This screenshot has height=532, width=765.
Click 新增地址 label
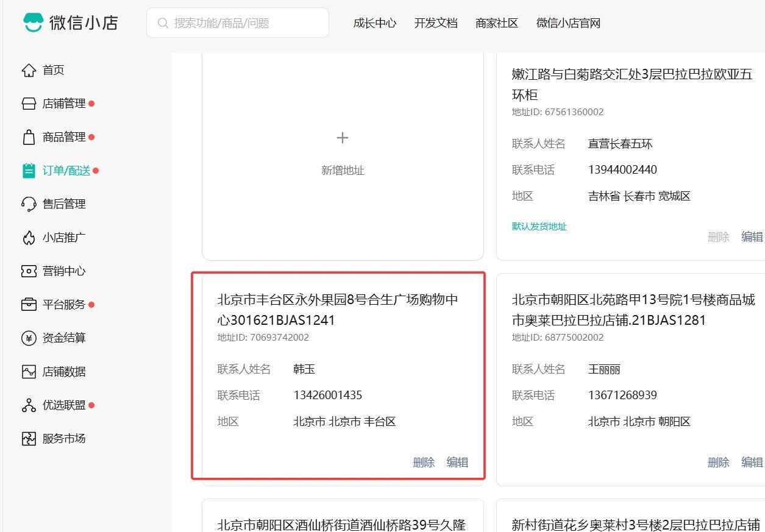pos(343,171)
